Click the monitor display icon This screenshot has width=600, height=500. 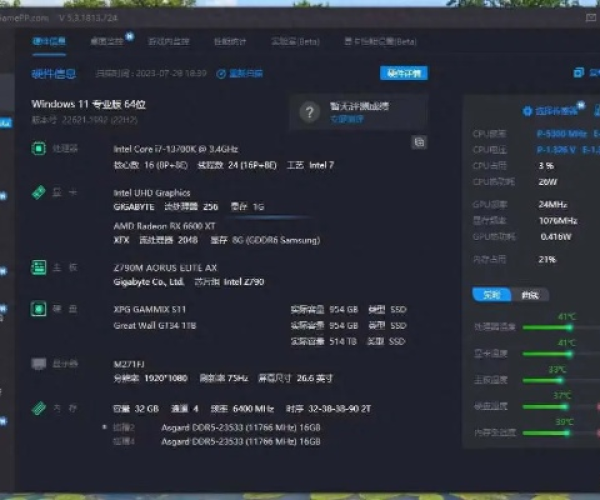pyautogui.click(x=38, y=363)
